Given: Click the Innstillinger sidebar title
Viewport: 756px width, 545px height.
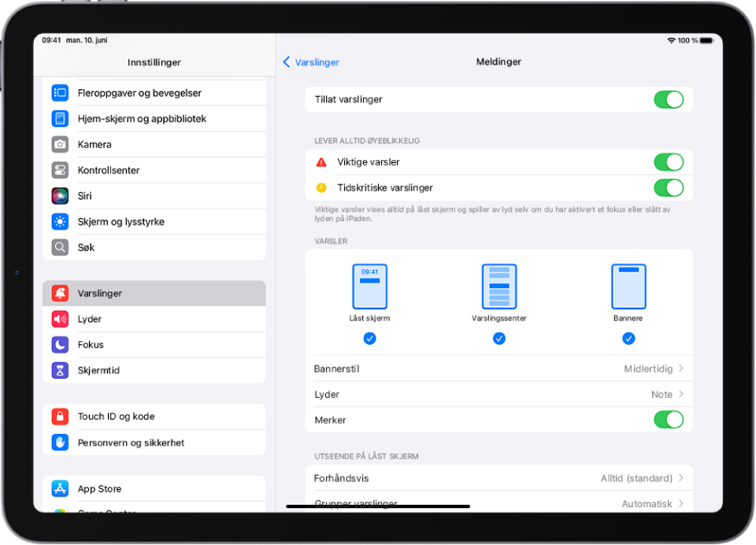Looking at the screenshot, I should [154, 62].
